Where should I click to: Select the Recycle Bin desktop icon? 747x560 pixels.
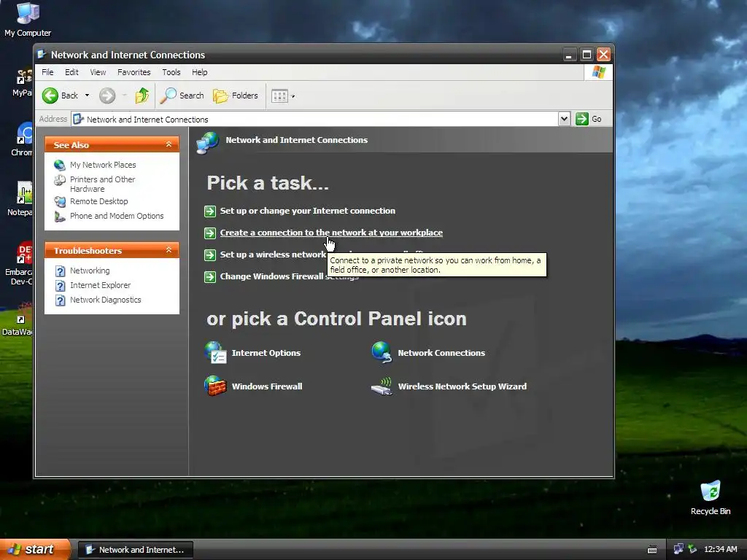pyautogui.click(x=711, y=498)
